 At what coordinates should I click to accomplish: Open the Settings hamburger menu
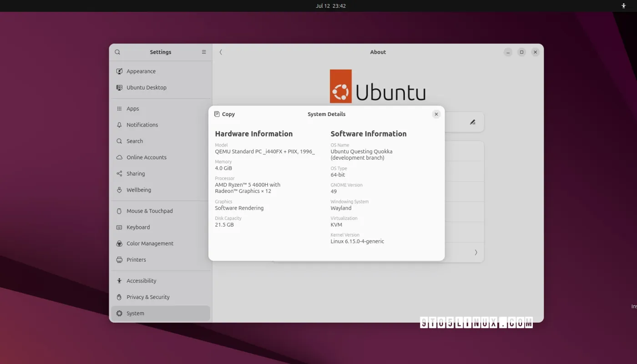coord(204,52)
